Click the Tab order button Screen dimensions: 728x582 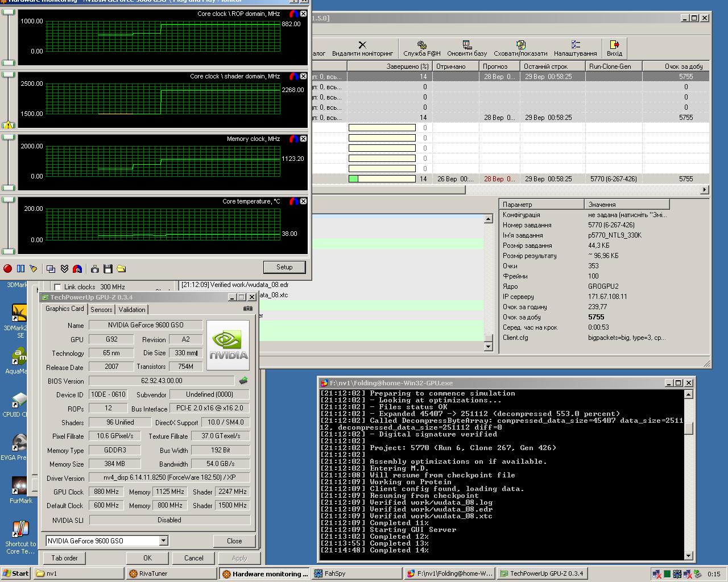tap(64, 558)
